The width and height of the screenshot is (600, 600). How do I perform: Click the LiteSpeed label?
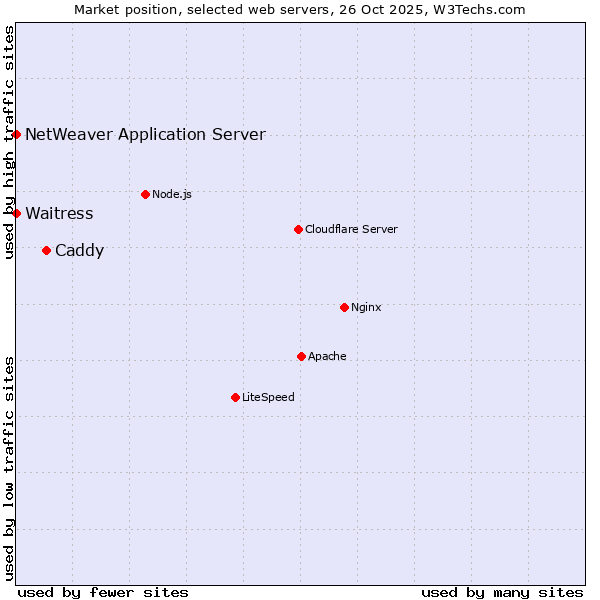[268, 397]
